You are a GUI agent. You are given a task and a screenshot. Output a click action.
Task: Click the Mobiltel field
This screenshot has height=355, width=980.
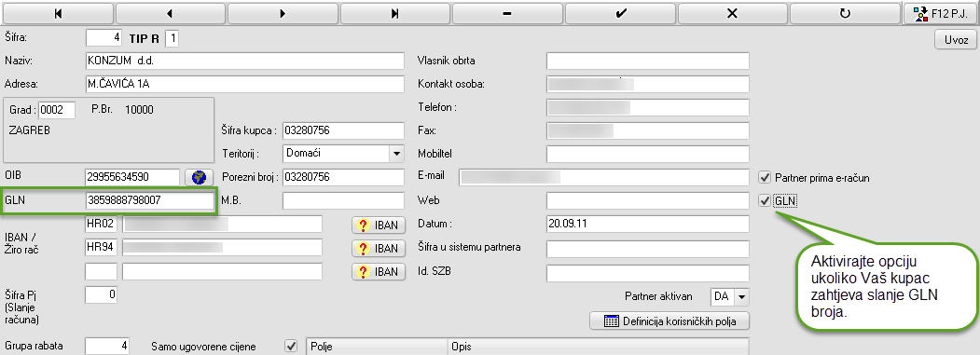pyautogui.click(x=647, y=154)
